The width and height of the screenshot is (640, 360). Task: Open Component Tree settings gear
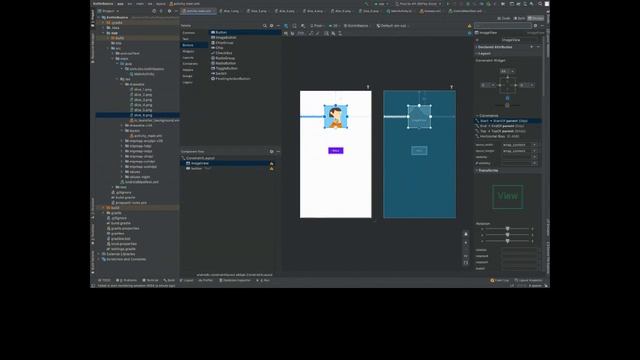pos(271,151)
